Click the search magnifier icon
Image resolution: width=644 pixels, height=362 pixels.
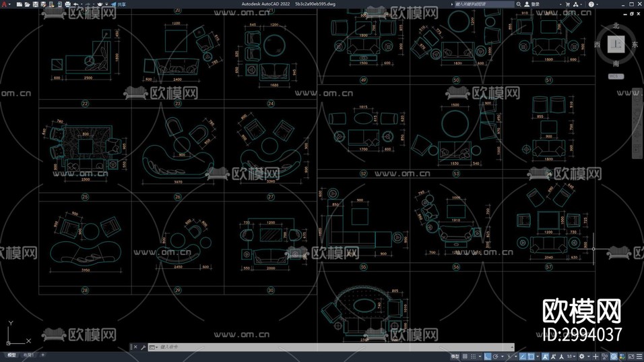click(519, 4)
